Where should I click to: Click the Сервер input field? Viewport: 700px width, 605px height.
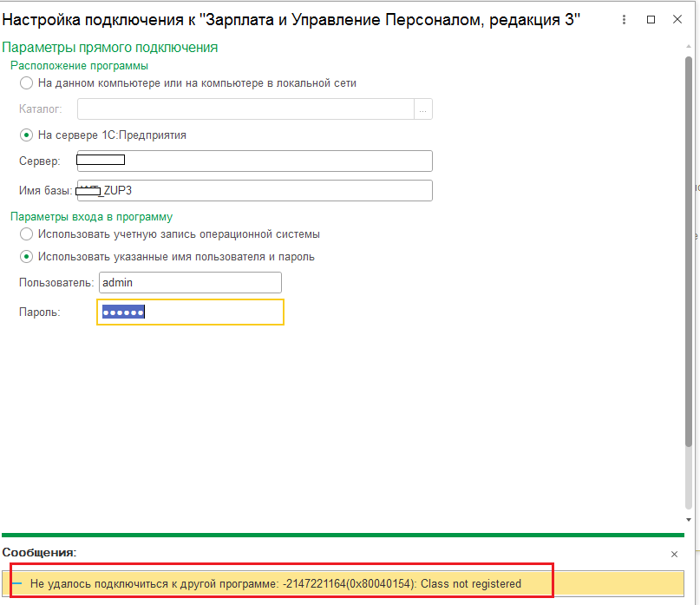254,161
